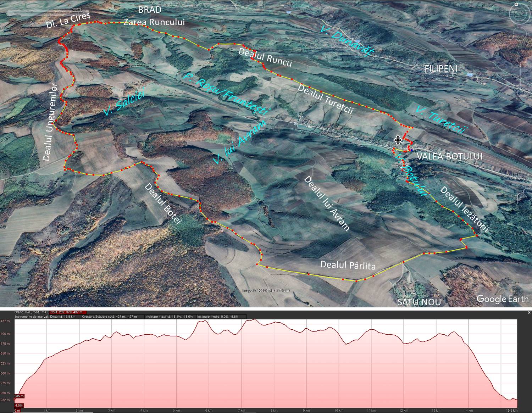
Task: Select the red Cotă elevation stats box
Action: [x=67, y=312]
